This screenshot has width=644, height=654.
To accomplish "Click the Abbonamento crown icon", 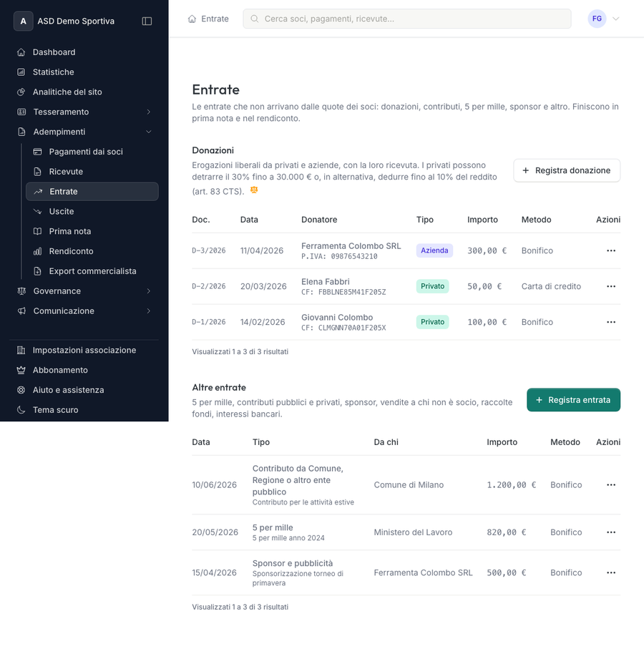I will coord(21,371).
